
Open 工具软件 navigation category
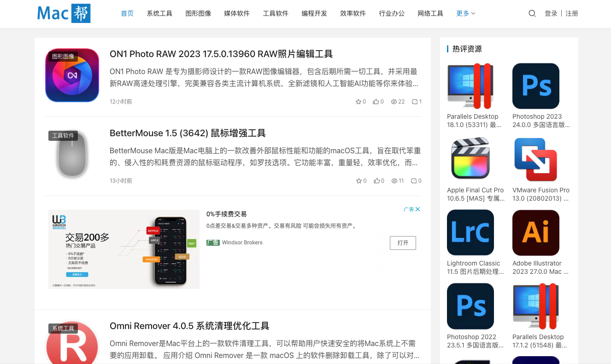click(x=276, y=13)
